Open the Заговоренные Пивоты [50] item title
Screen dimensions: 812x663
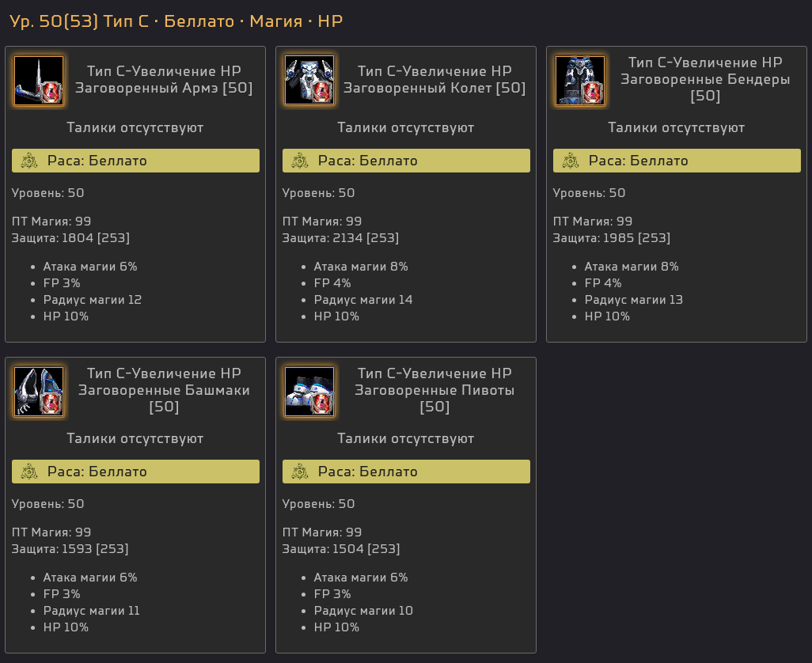point(434,390)
